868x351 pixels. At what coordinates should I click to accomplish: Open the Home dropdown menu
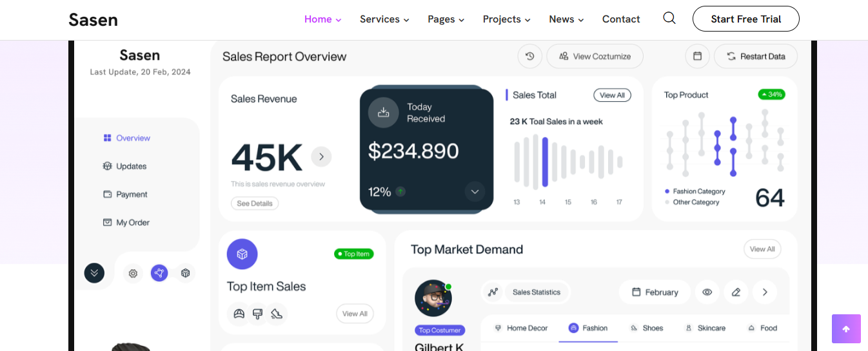point(323,19)
